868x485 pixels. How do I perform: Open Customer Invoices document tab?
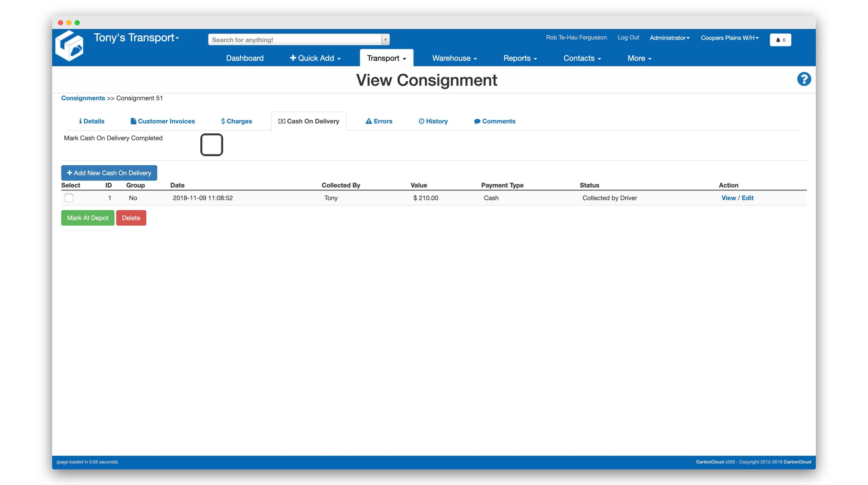click(162, 121)
